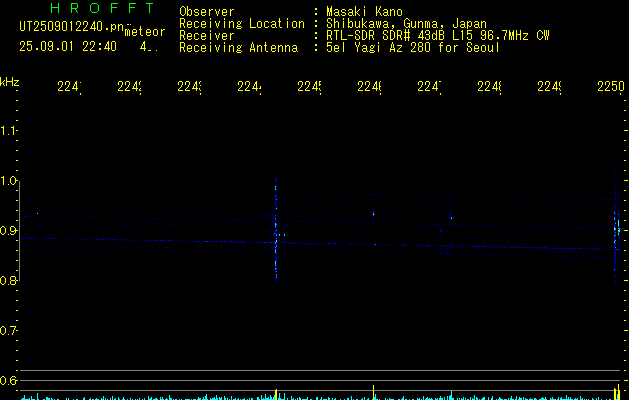Click the "2250" time axis label
Image resolution: width=629 pixels, height=400 pixels.
click(x=611, y=86)
